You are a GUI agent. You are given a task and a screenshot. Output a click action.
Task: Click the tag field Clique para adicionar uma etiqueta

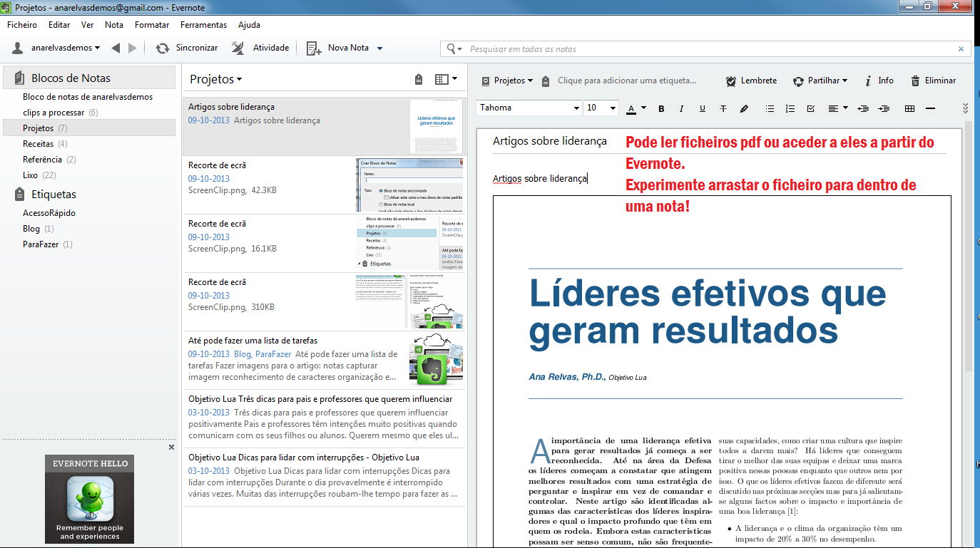pyautogui.click(x=626, y=81)
